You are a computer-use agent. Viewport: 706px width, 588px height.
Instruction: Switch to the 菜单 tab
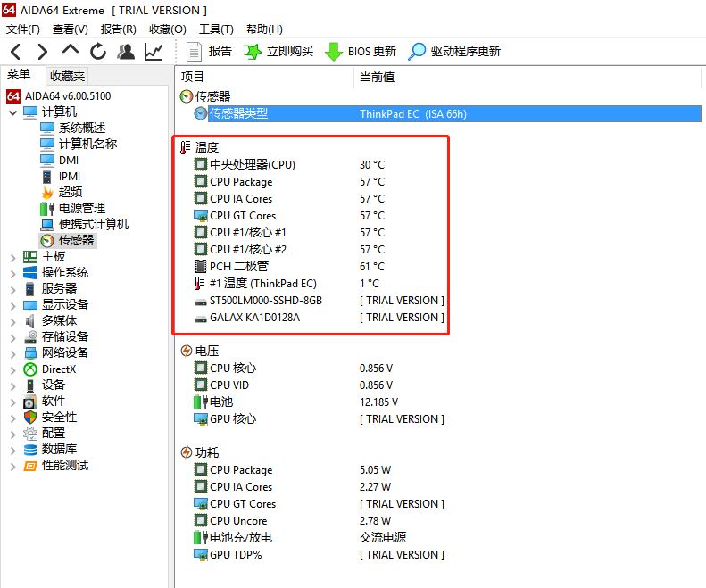[x=19, y=75]
